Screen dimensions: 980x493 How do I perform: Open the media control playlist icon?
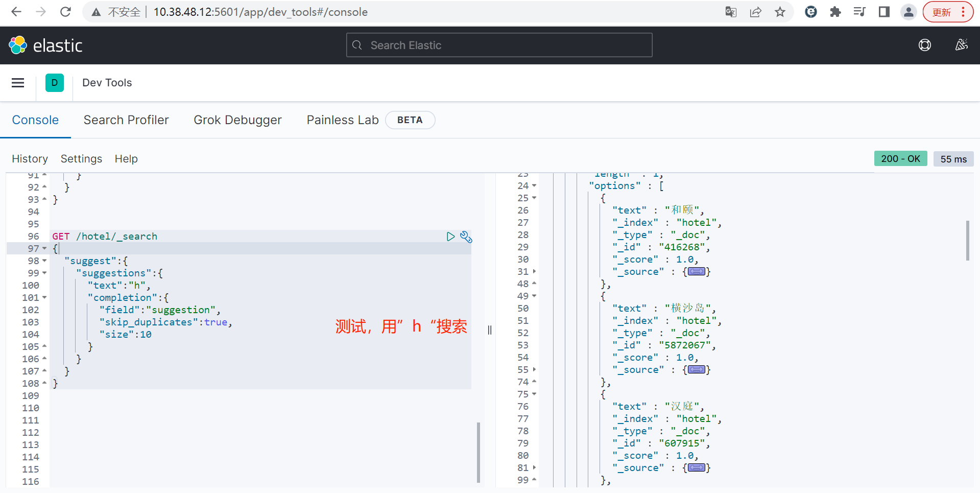point(859,12)
